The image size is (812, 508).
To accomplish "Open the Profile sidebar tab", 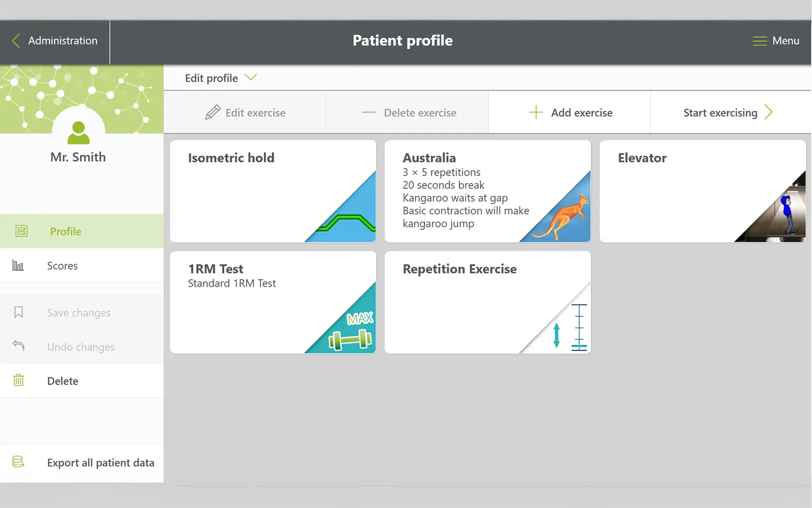I will point(65,232).
